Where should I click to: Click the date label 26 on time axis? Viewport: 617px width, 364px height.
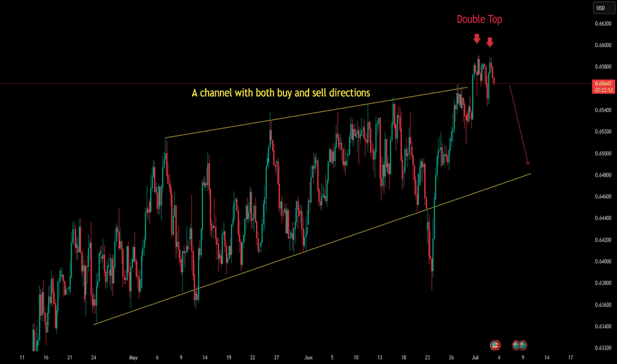(x=451, y=357)
